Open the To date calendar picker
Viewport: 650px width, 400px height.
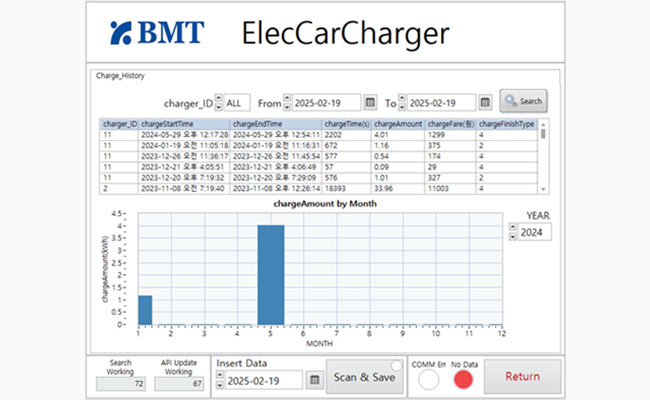point(484,102)
